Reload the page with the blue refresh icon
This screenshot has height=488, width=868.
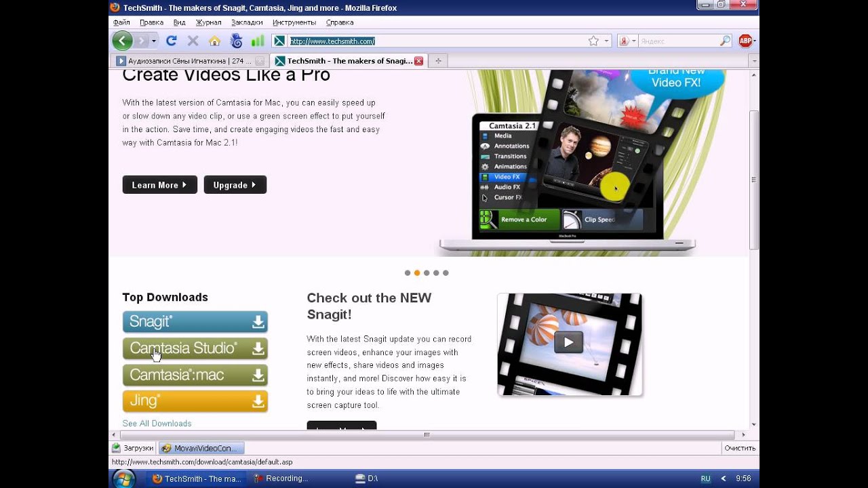click(x=172, y=41)
